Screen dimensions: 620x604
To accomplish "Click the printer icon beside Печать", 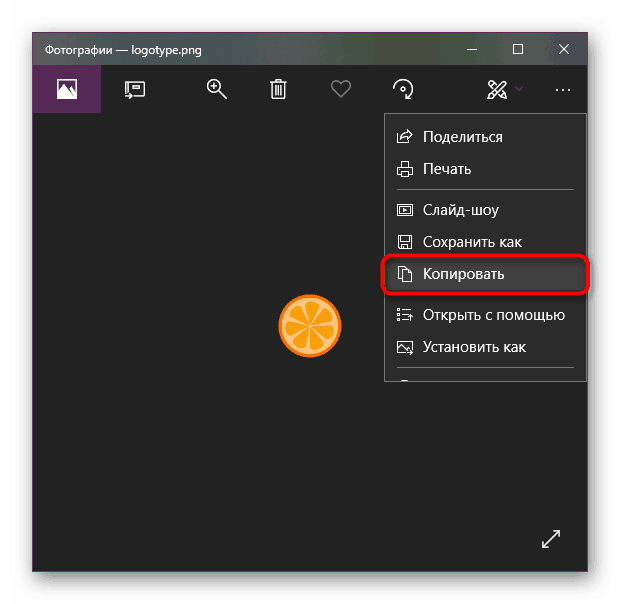I will tap(405, 169).
